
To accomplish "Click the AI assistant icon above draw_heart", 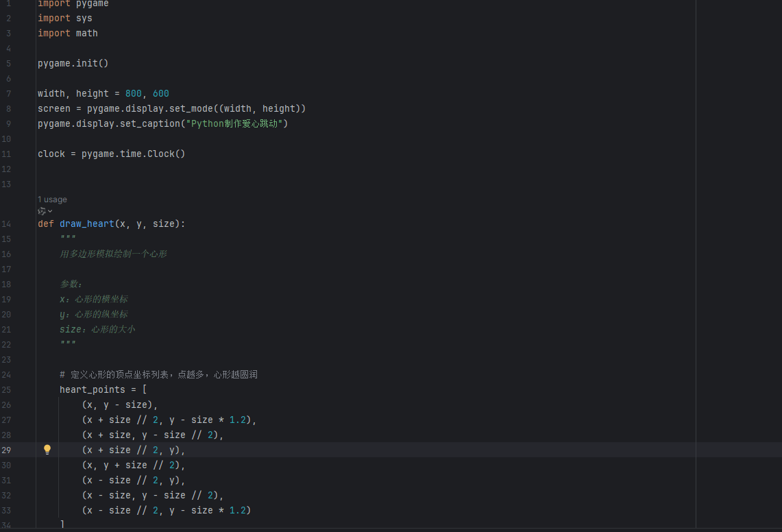I will point(40,210).
